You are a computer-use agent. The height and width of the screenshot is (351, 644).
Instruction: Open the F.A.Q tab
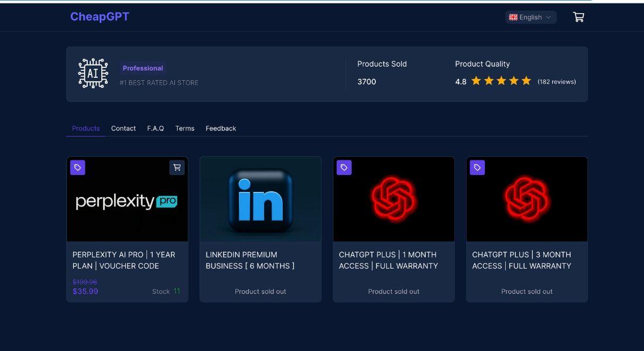click(155, 129)
